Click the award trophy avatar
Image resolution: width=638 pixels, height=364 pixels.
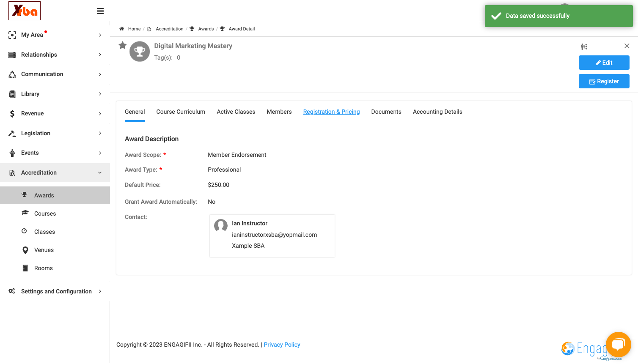click(x=140, y=52)
